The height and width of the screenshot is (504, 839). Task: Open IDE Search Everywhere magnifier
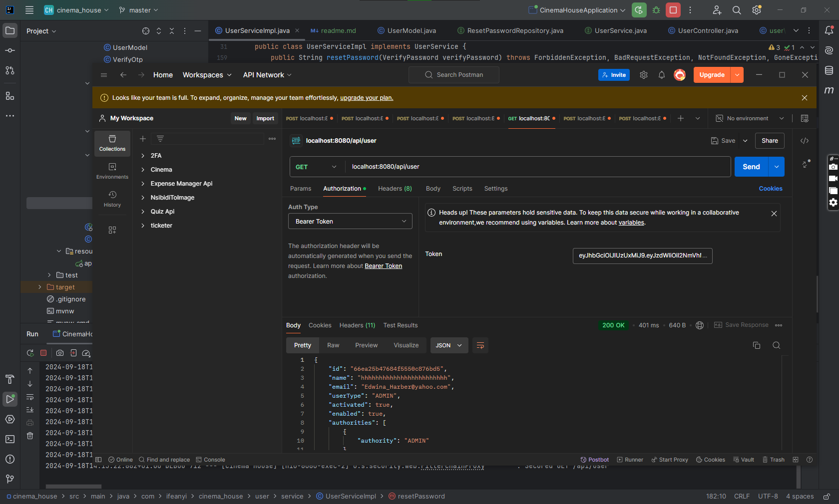click(737, 10)
